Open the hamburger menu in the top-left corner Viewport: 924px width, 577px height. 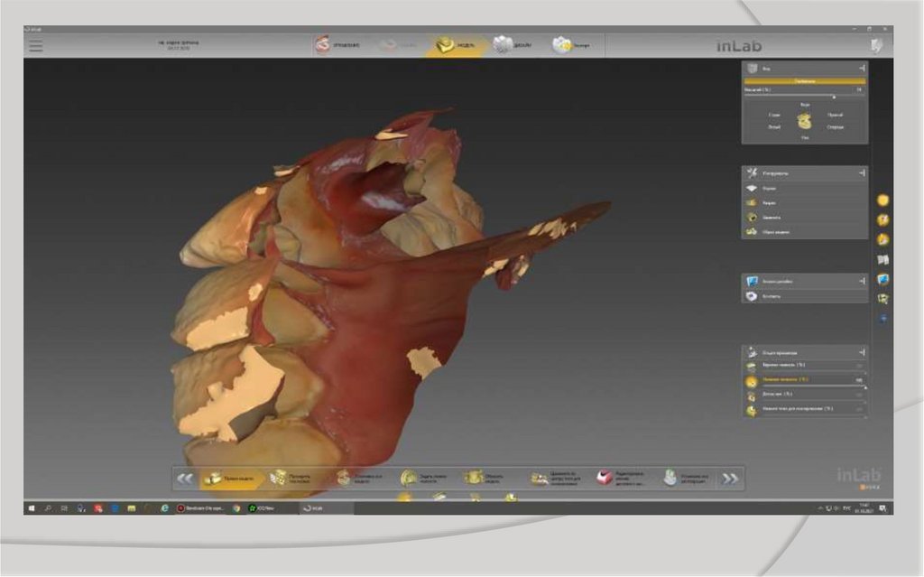pos(36,45)
